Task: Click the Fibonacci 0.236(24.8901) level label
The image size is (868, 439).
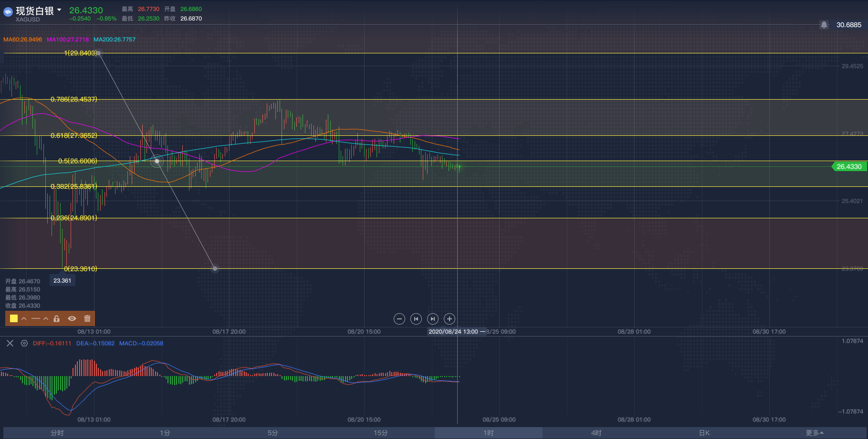Action: (73, 218)
